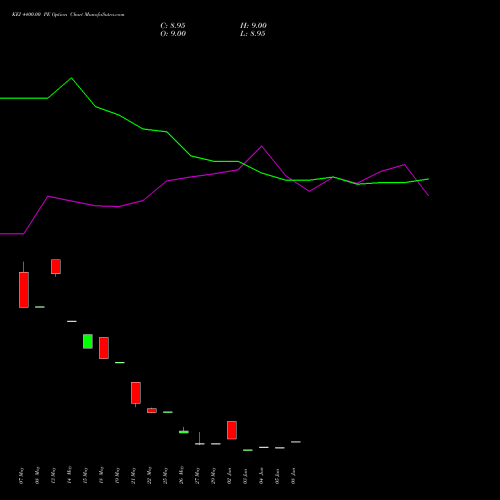Select the red candle above 13 May
Screen dimensions: 500x500
[x=56, y=266]
